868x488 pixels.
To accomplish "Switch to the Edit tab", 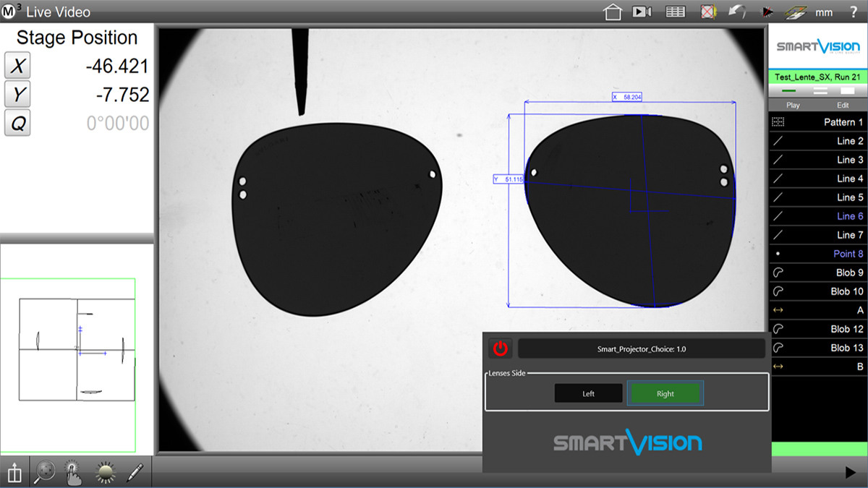I will click(843, 105).
